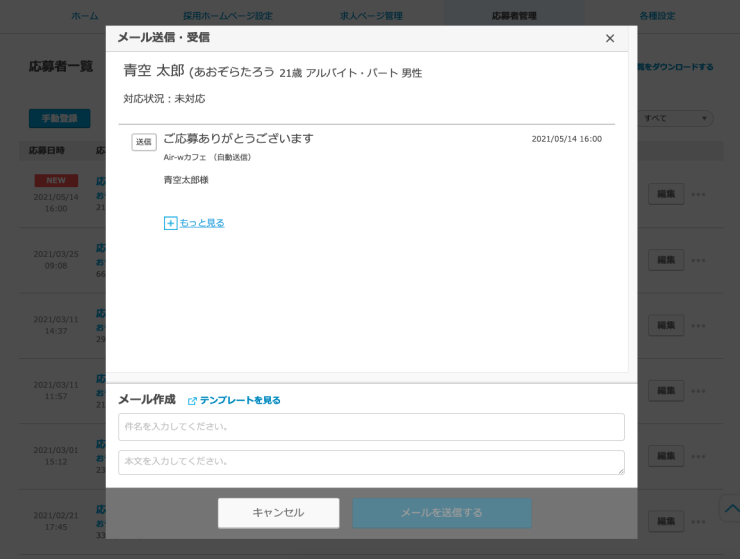
Task: Open the テンプレートを見る link
Action: point(240,400)
